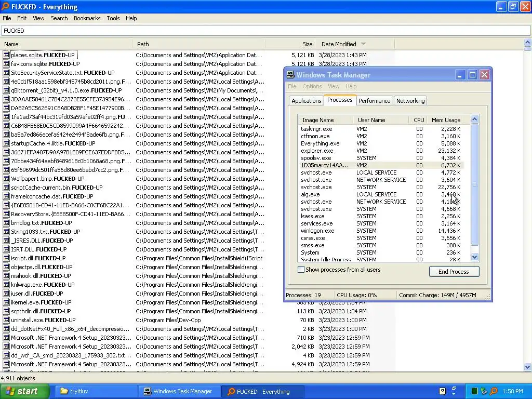
Task: Click icon of knlwrap.exe.FUCKED-UP
Action: tap(6, 284)
